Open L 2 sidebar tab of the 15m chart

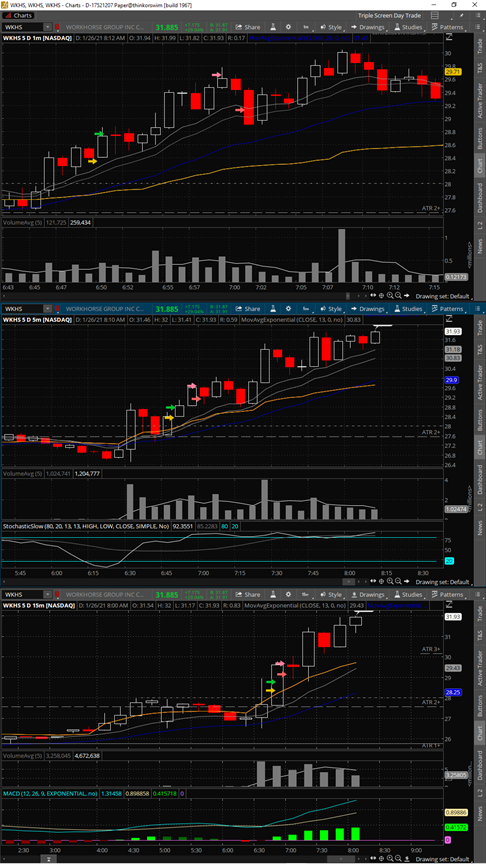(x=479, y=791)
